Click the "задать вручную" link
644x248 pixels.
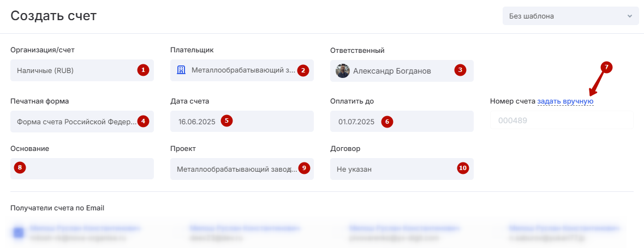(565, 101)
